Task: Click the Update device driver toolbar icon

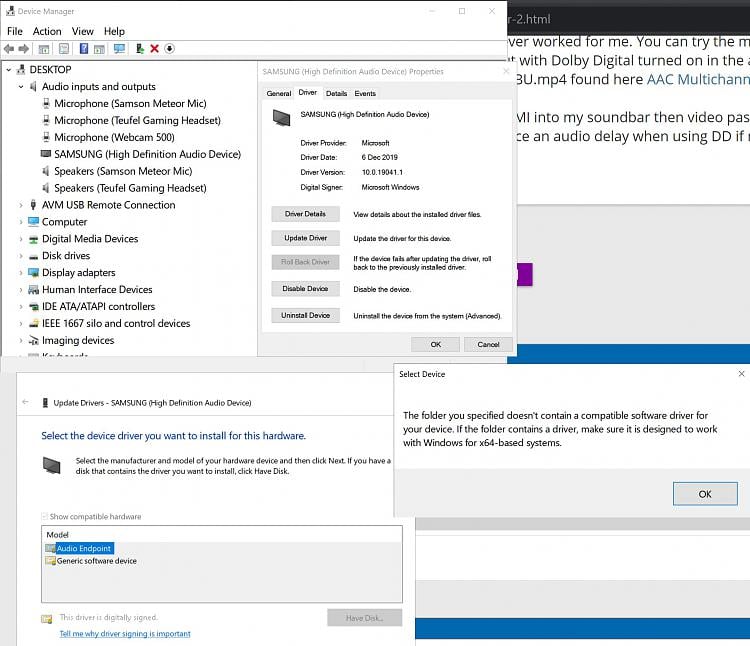Action: (x=140, y=48)
